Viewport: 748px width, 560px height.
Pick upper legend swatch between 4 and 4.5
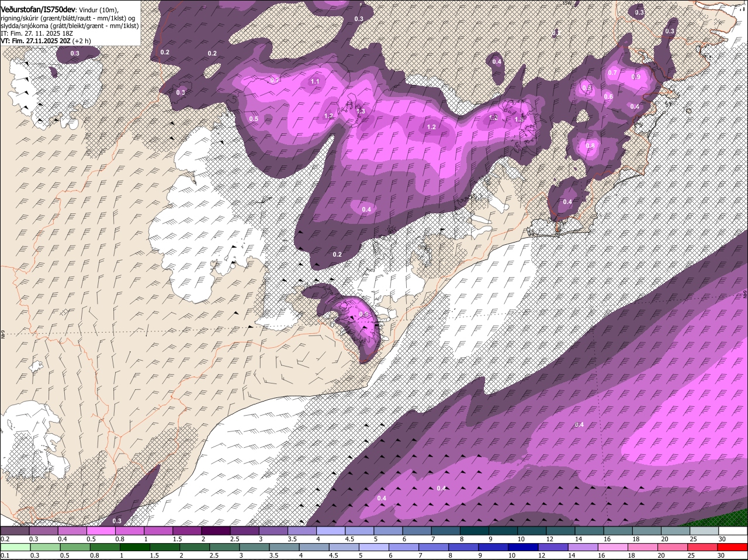(331, 531)
